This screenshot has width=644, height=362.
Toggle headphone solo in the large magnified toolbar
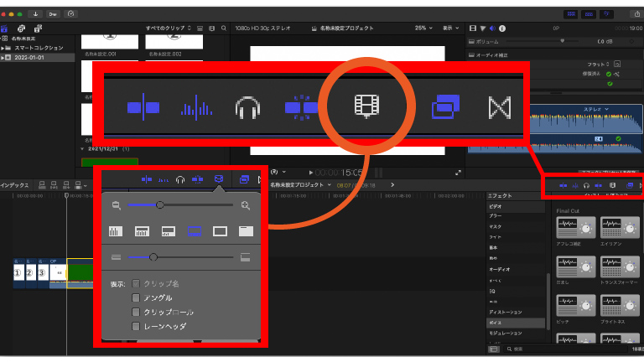247,107
